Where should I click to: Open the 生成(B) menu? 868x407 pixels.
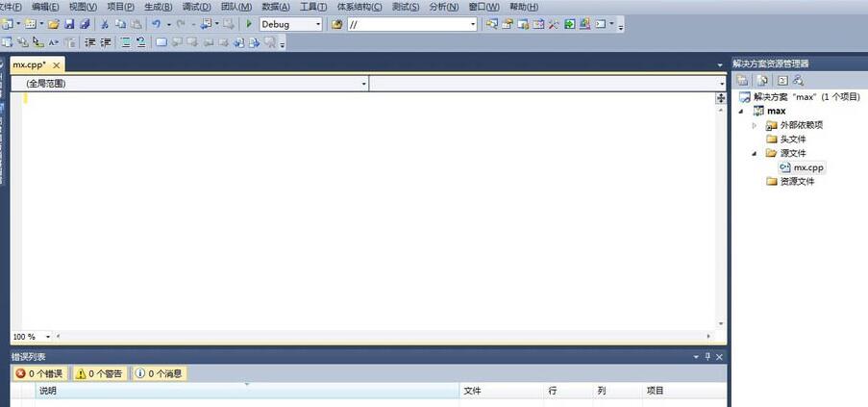pos(159,7)
